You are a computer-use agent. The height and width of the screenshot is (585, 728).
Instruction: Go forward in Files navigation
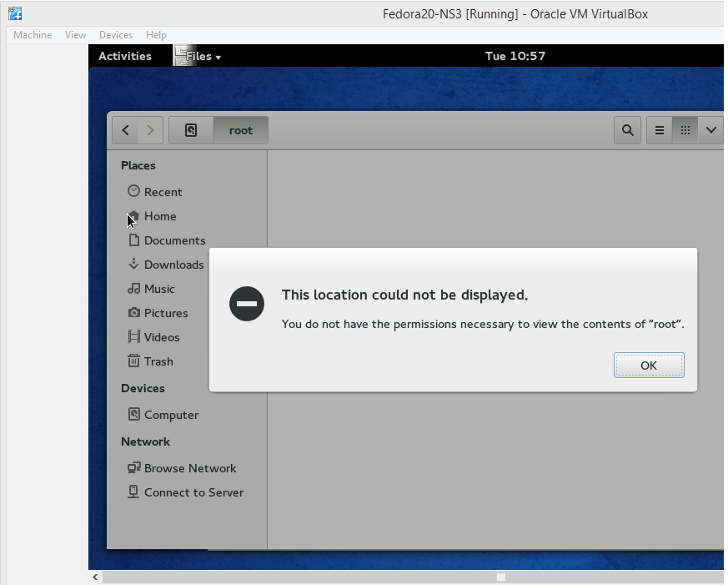pos(150,130)
